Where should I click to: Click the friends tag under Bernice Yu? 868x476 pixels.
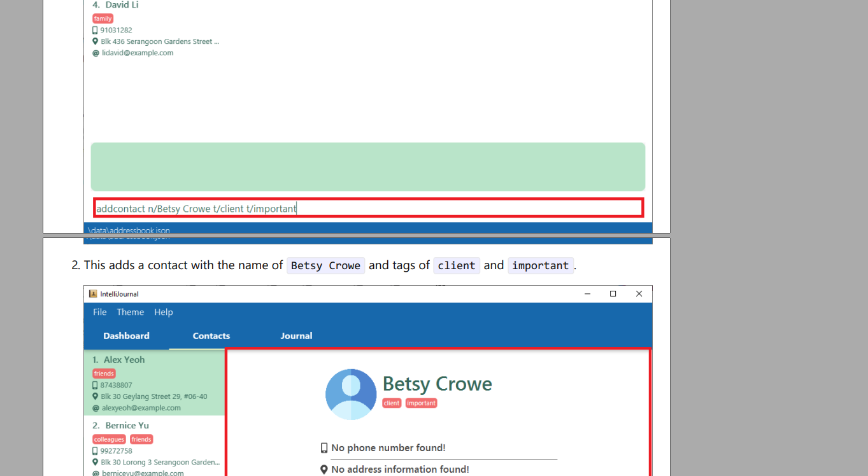tap(141, 439)
